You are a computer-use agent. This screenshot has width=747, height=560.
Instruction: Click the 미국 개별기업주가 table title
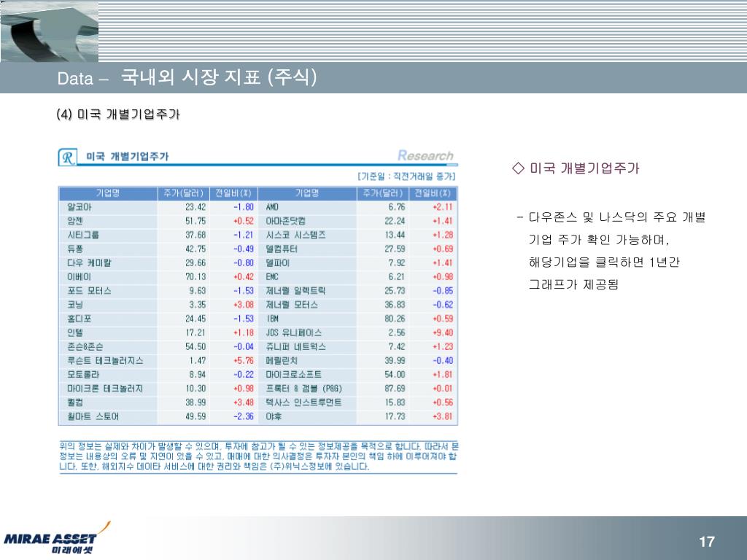coord(127,157)
